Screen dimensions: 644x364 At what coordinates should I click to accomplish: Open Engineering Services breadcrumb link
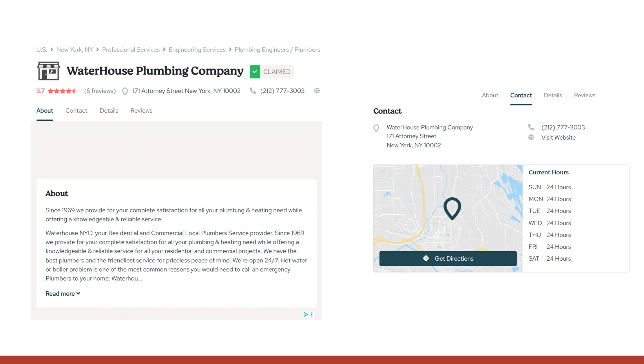pyautogui.click(x=197, y=50)
